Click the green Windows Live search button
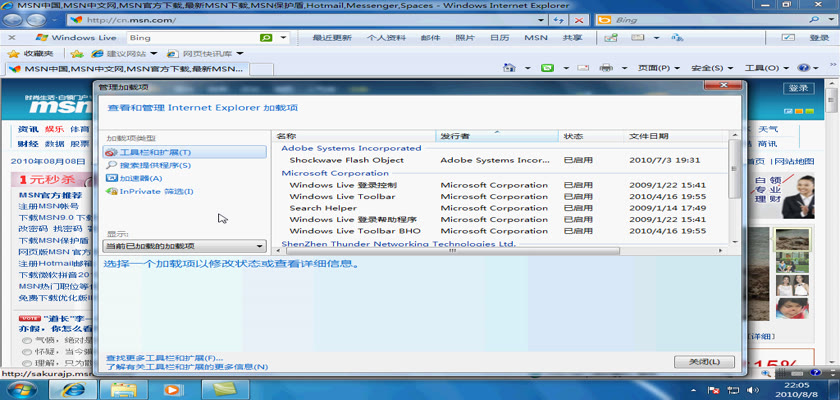 pyautogui.click(x=266, y=38)
